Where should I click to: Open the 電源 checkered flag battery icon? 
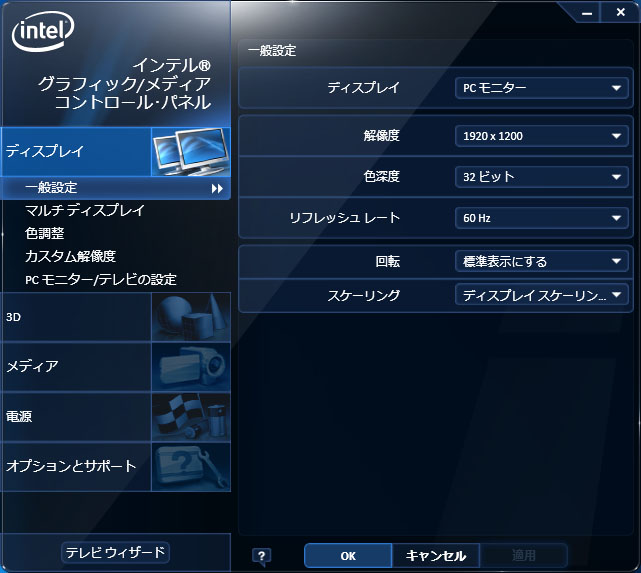click(x=191, y=417)
